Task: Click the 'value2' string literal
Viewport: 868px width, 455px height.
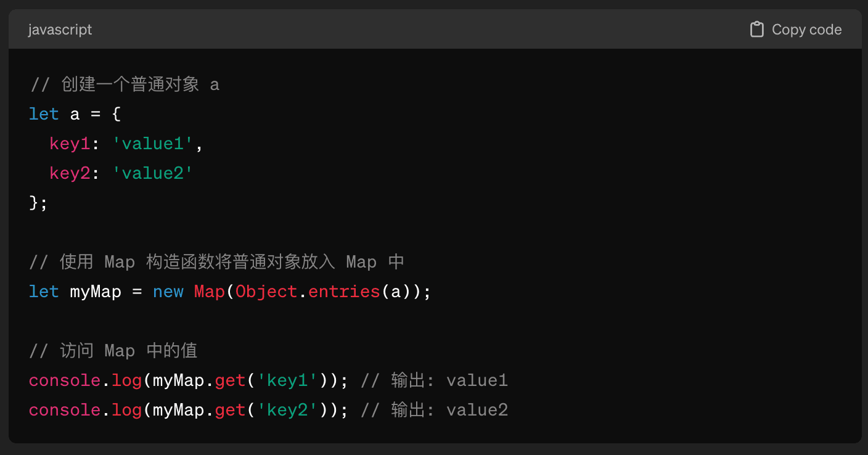Action: point(152,173)
